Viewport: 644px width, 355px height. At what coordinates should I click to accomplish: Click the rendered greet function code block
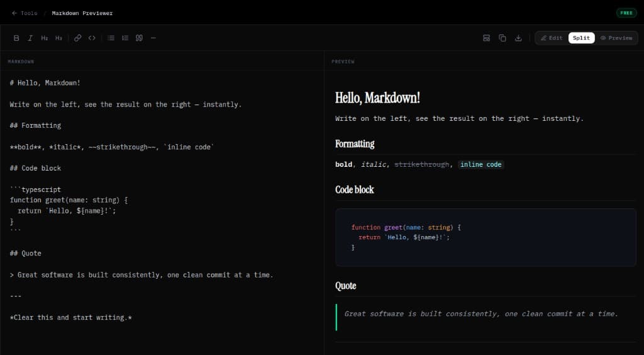click(486, 237)
